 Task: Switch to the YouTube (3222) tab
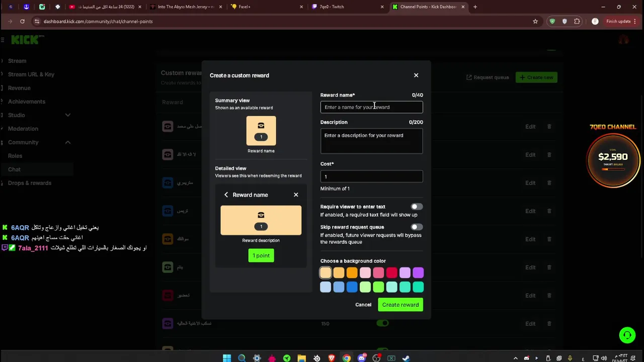tap(106, 7)
